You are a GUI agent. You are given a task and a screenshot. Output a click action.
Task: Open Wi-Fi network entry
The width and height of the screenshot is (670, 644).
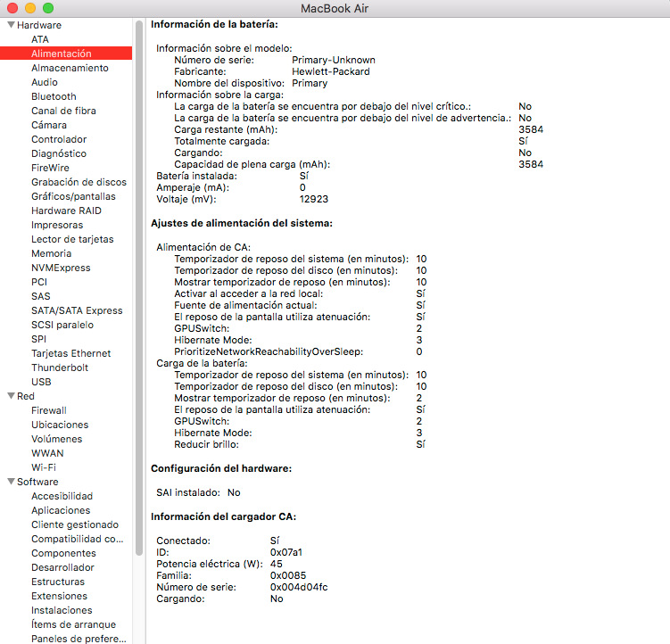tap(44, 467)
